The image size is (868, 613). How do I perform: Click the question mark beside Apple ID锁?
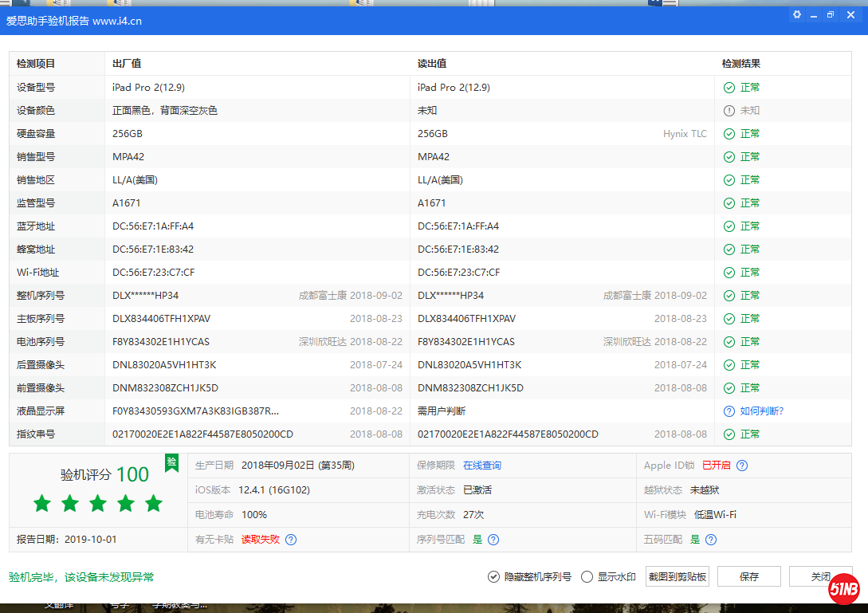pos(742,466)
